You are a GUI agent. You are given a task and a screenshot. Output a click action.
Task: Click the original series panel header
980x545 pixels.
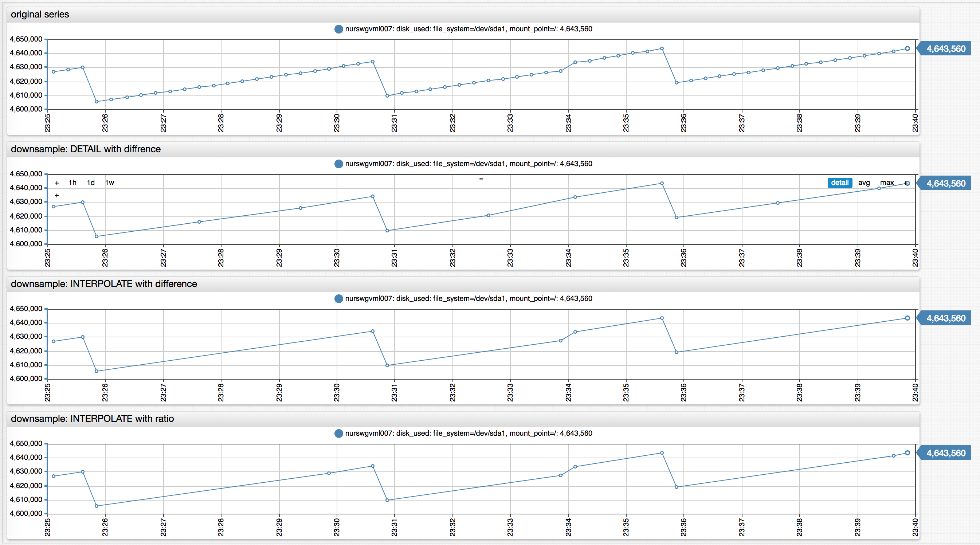[x=40, y=15]
